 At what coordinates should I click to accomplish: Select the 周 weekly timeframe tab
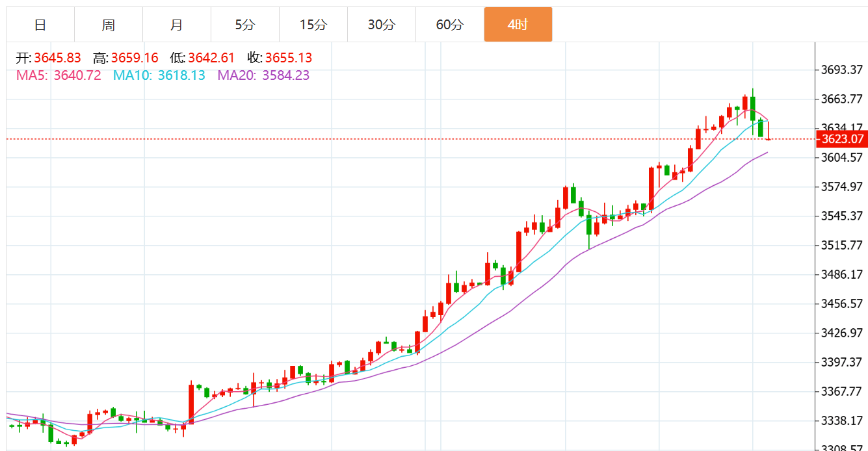(x=109, y=25)
